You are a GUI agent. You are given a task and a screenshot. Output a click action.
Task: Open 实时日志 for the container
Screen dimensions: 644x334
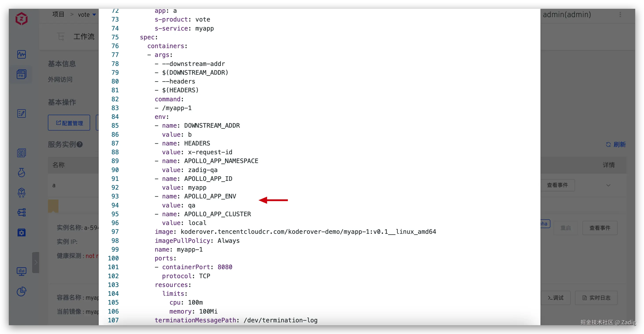(x=596, y=298)
